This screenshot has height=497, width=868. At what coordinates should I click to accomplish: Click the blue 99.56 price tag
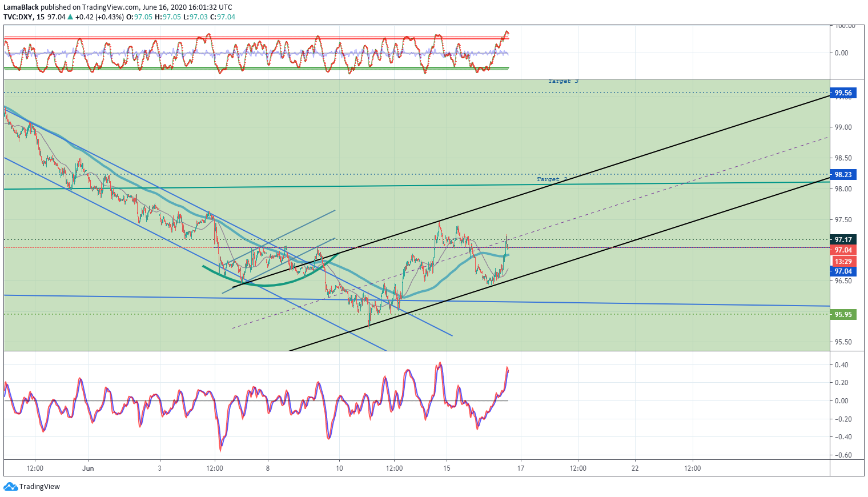click(843, 93)
